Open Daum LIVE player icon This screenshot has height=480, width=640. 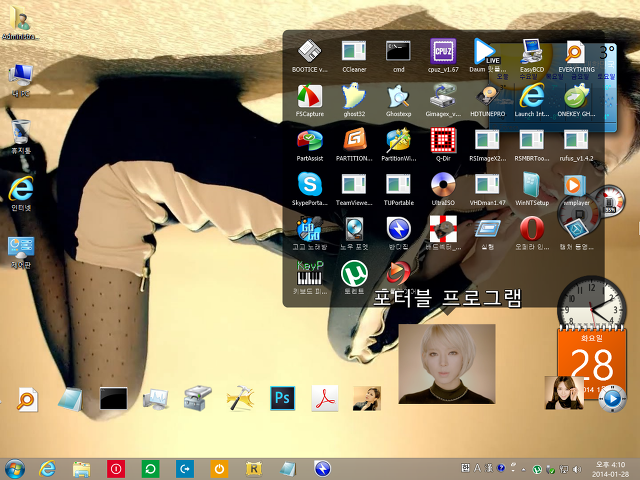[485, 52]
